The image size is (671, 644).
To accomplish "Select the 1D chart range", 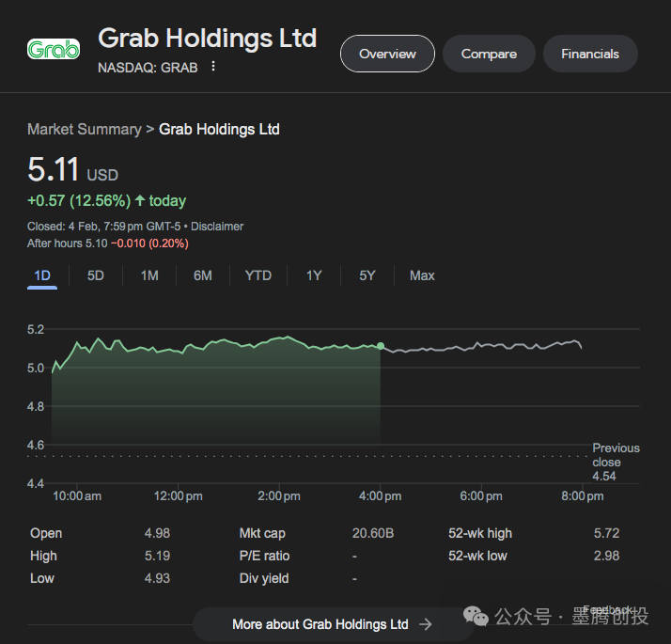I will [42, 275].
